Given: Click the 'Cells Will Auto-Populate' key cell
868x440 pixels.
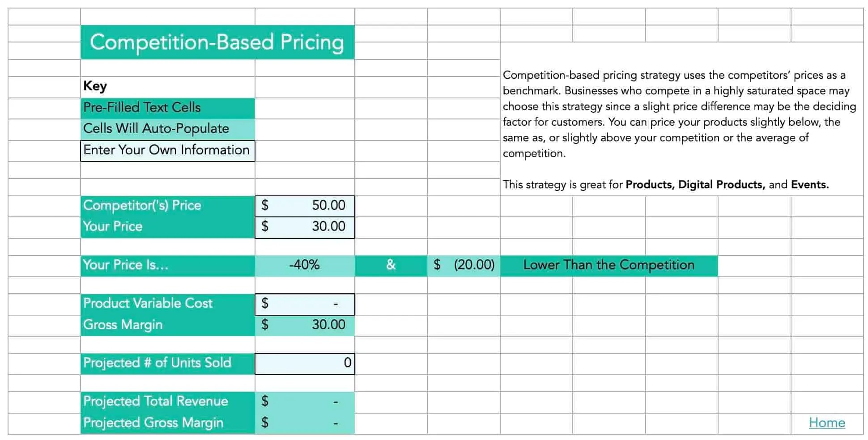Looking at the screenshot, I should pos(167,129).
